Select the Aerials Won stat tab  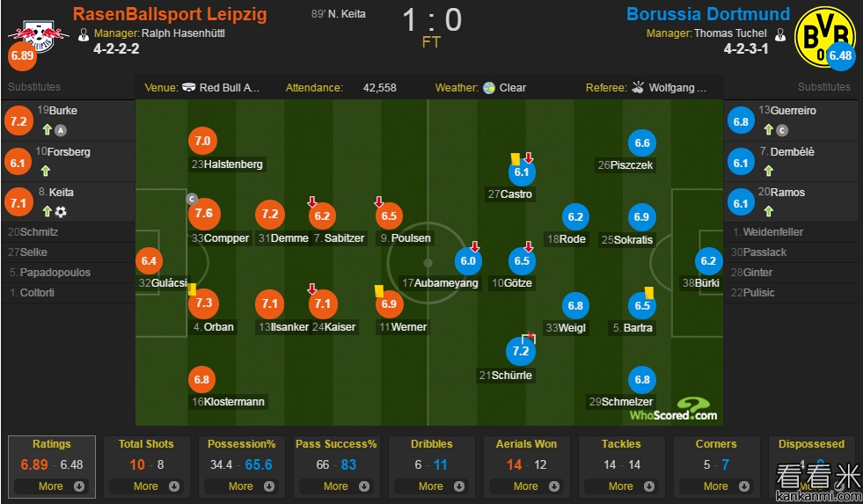(x=526, y=444)
